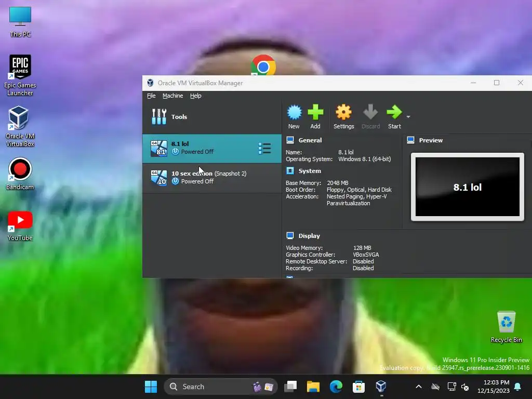Click the Windows 8.1 VM icon
The image size is (532, 399).
[159, 148]
